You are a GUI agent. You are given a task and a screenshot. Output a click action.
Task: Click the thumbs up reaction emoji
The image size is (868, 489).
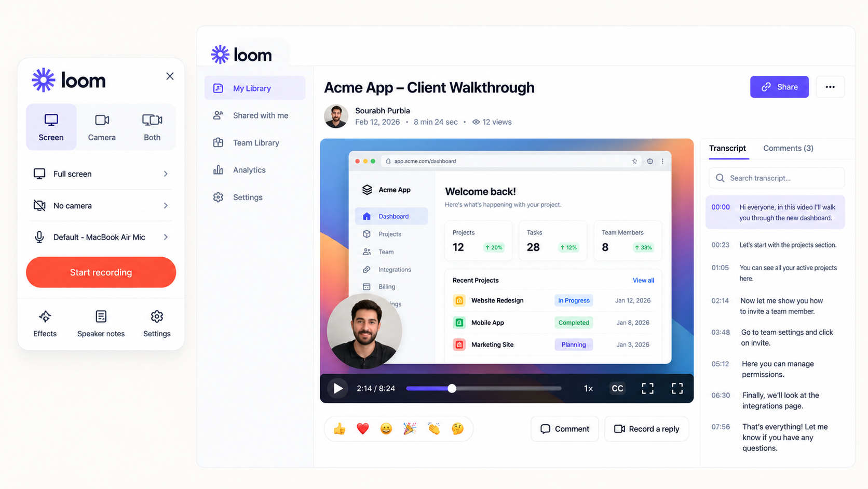click(x=340, y=429)
